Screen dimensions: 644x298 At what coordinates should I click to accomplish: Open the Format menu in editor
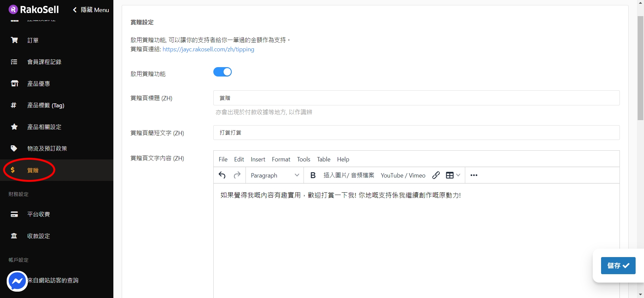point(281,159)
